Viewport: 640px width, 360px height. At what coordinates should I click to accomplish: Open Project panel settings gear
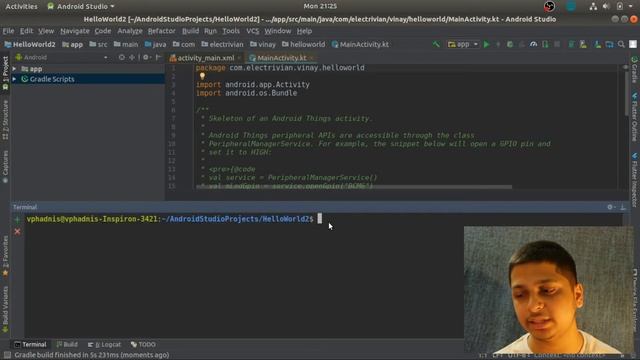tap(146, 58)
